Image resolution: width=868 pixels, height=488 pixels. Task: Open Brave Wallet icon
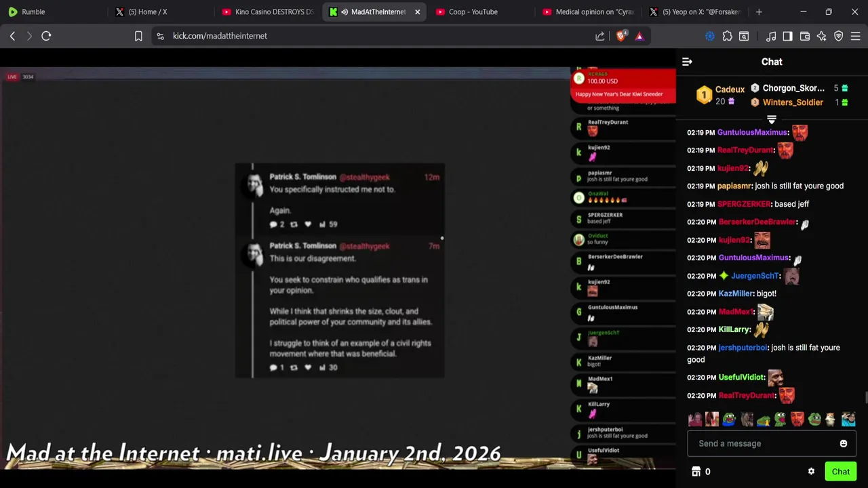pos(805,36)
